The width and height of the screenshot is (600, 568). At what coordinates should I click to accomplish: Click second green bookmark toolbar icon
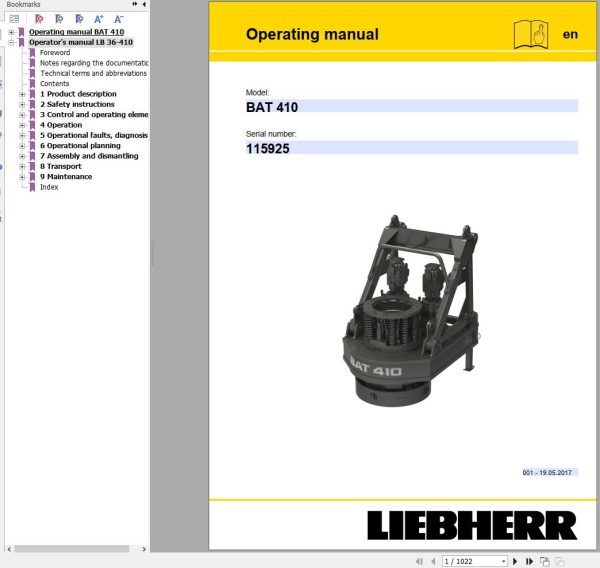(x=59, y=19)
